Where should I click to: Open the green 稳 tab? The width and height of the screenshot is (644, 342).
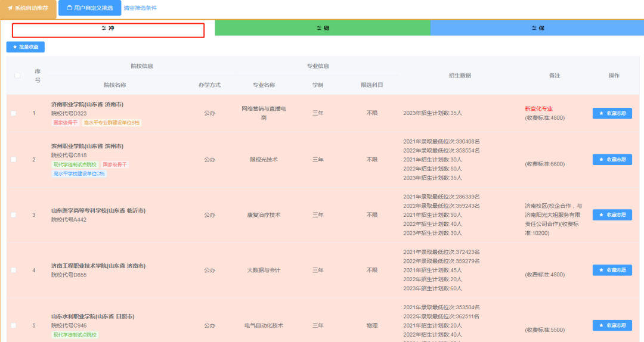pos(322,28)
